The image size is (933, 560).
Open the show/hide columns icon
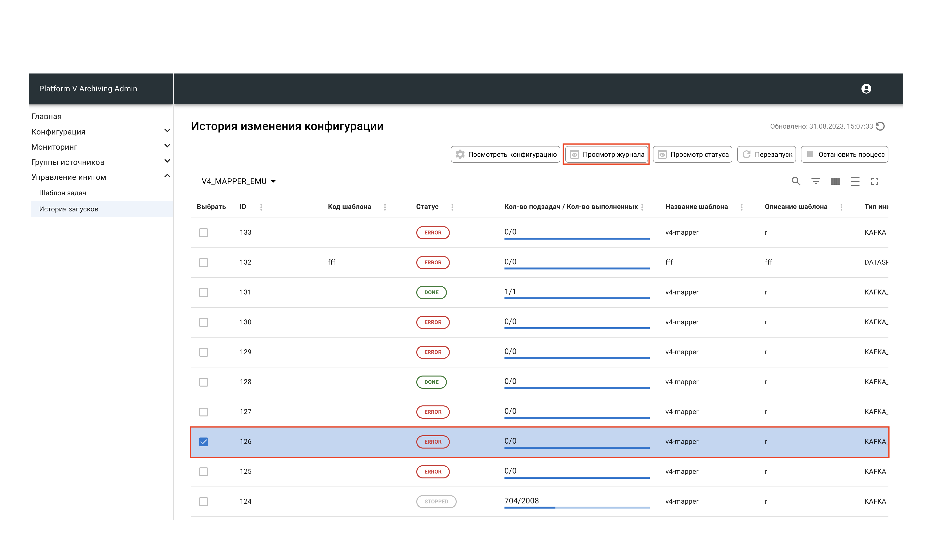click(835, 182)
